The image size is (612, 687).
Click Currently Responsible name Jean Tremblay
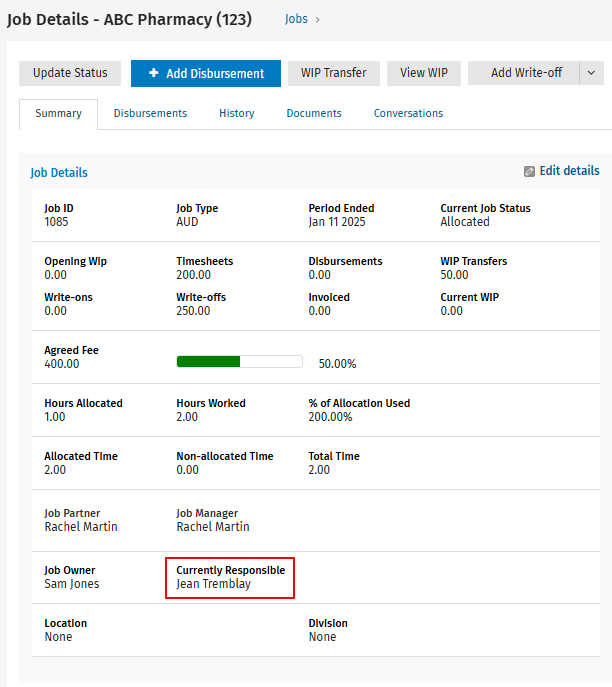coord(213,584)
